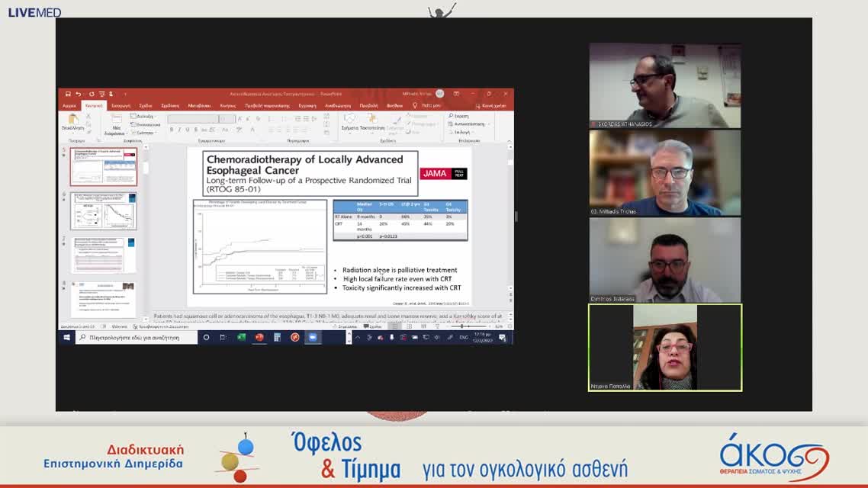The image size is (868, 488).
Task: Open the Calculator app on the taskbar
Action: point(278,337)
